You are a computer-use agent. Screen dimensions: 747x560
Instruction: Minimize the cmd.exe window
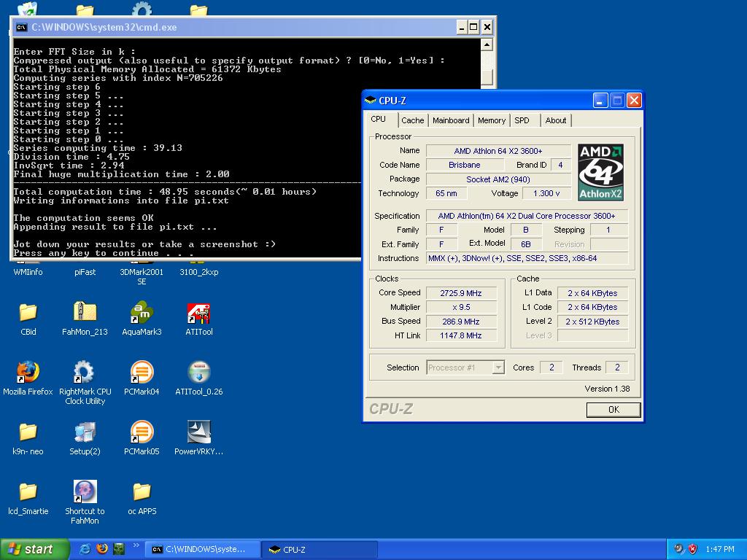[x=462, y=27]
